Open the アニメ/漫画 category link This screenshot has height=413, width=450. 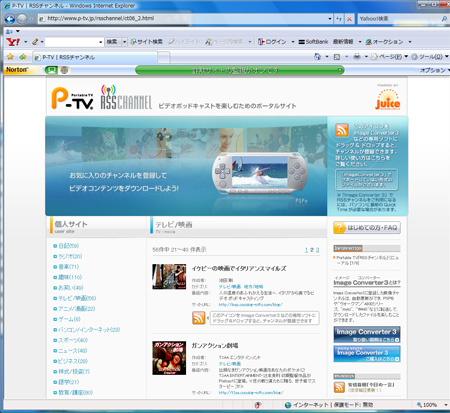pos(77,309)
